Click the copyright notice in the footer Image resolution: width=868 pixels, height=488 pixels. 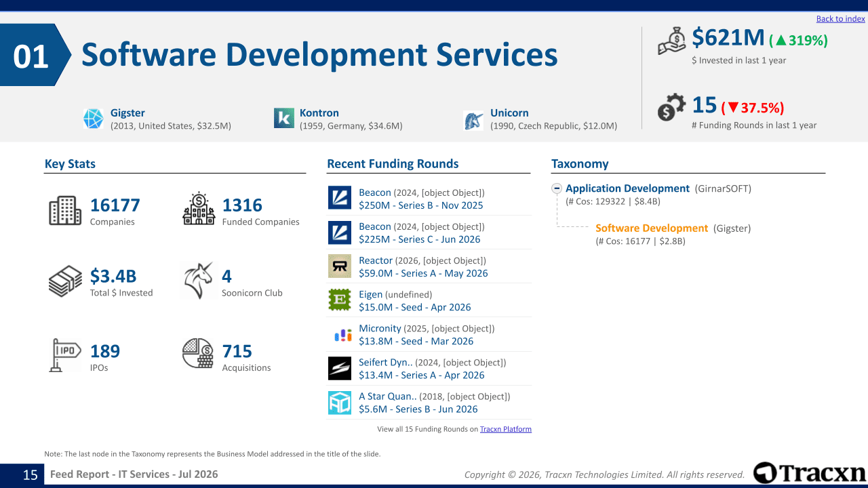[x=604, y=475]
